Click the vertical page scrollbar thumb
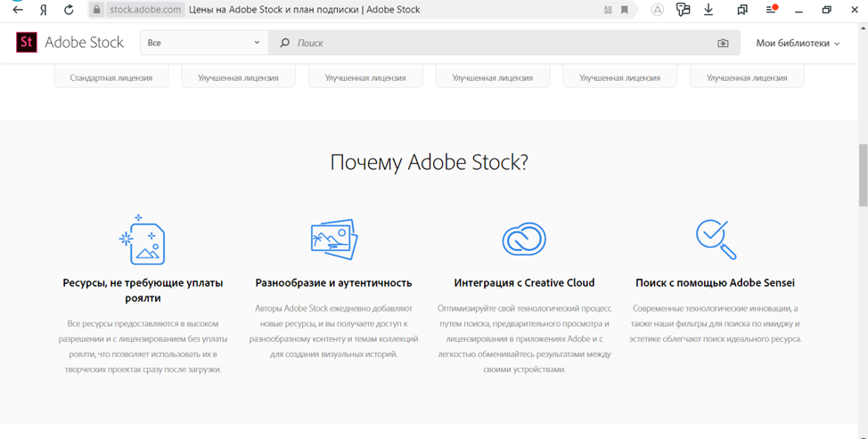868x439 pixels. (862, 174)
